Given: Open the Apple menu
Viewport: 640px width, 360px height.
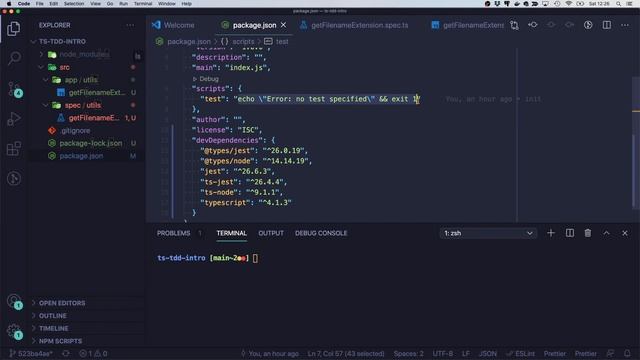Looking at the screenshot, I should 9,4.
